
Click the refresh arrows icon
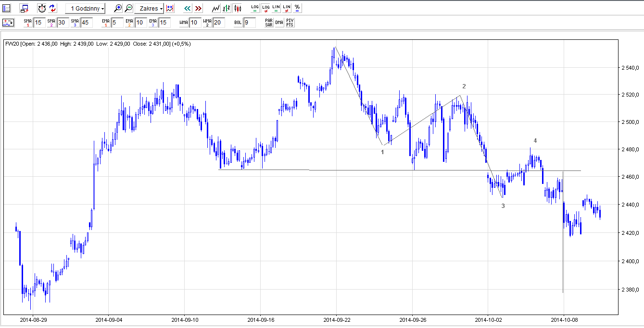[52, 8]
